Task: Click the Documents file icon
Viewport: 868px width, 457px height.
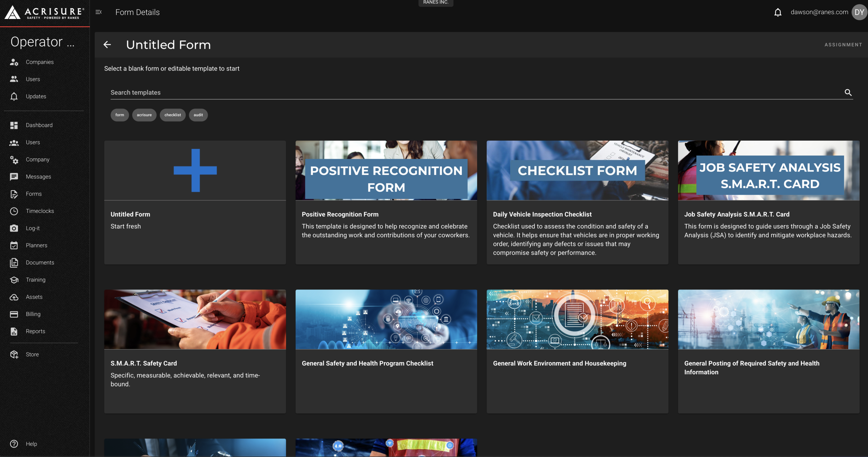Action: pos(14,263)
